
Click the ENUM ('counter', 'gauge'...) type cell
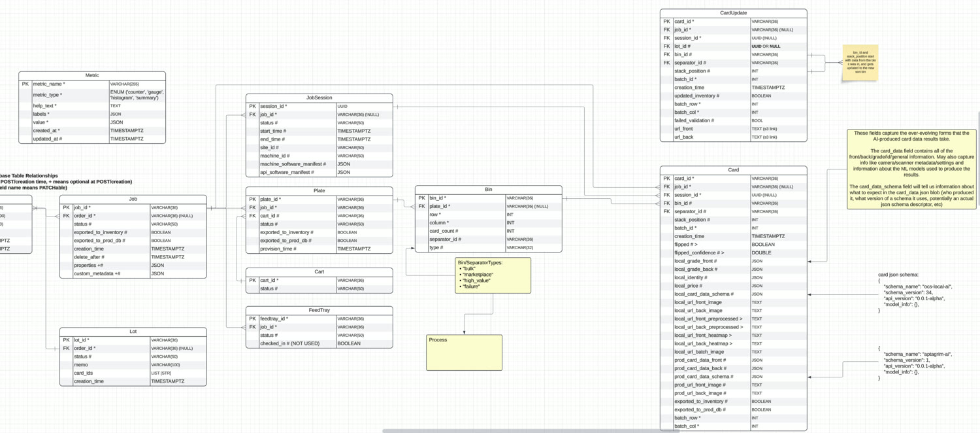137,95
